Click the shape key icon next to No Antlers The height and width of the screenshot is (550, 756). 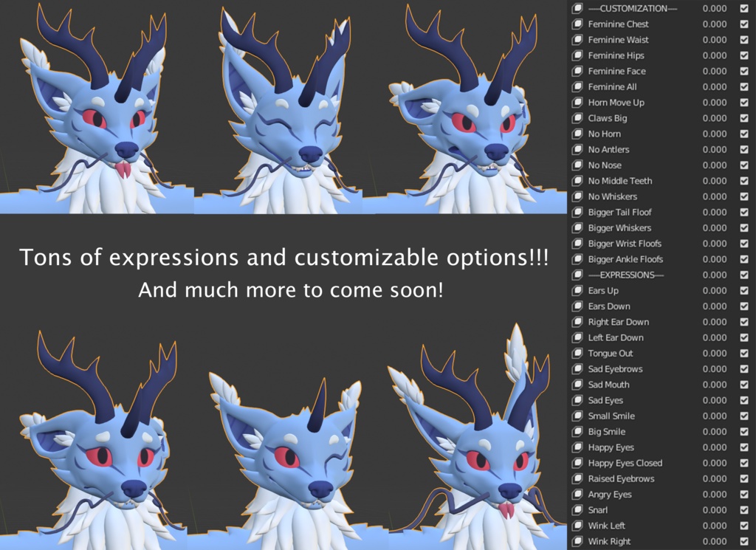(x=577, y=149)
